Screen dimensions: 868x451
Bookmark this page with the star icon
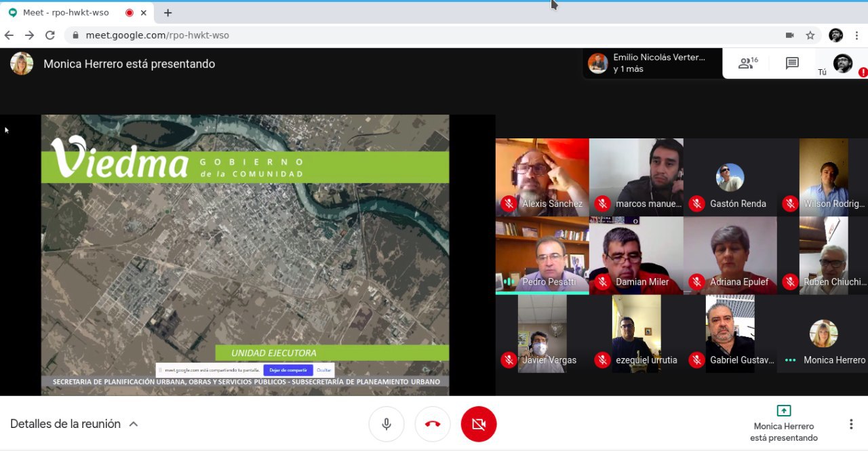click(x=810, y=35)
